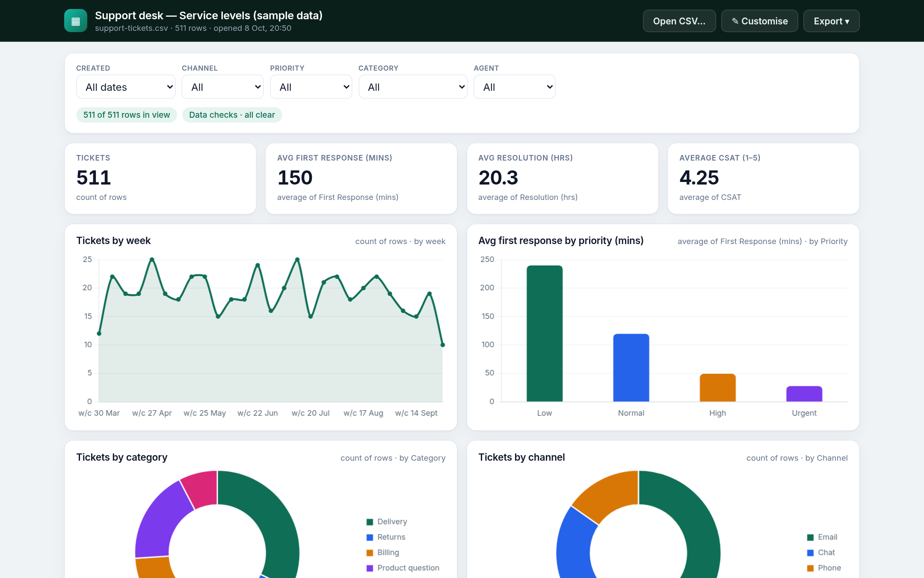Open the Created date filter dropdown

tap(126, 87)
